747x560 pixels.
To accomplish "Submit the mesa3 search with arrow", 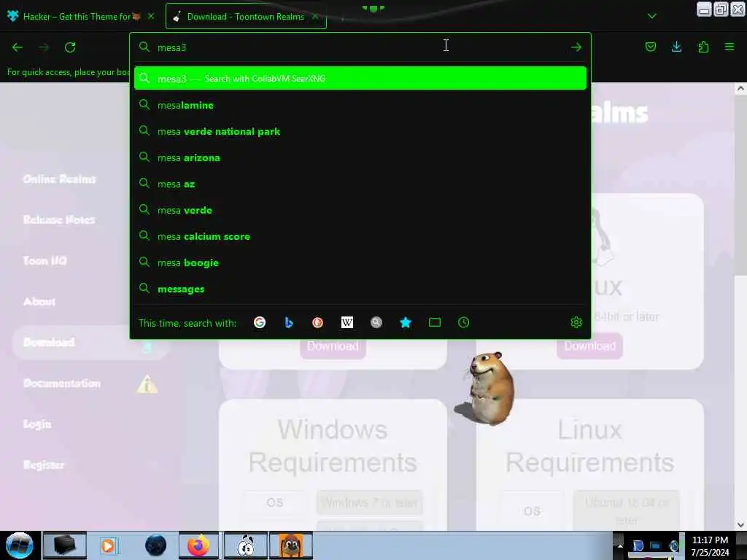I will [576, 47].
